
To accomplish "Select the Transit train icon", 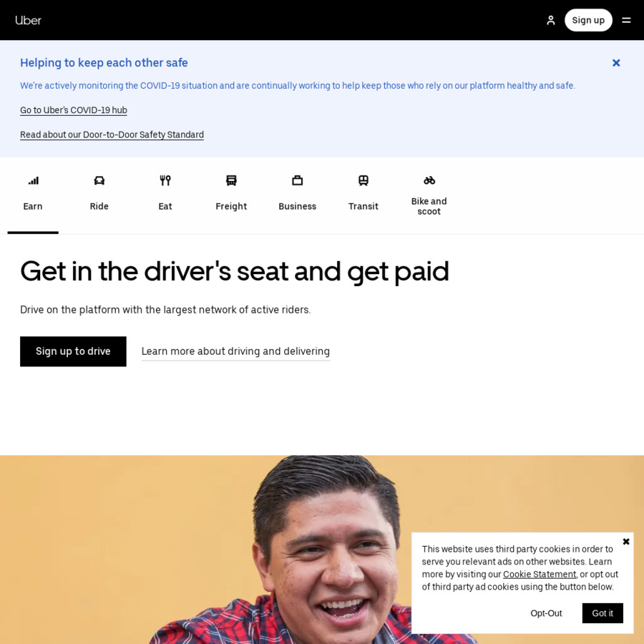I will pos(363,180).
